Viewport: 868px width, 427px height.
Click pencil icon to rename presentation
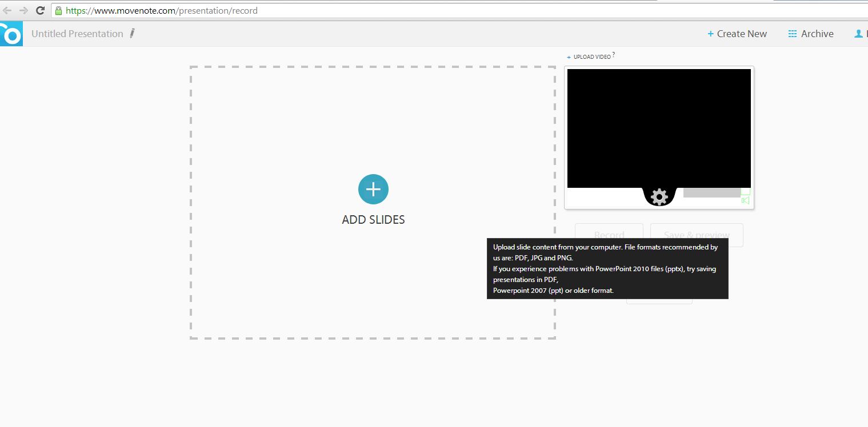point(133,33)
